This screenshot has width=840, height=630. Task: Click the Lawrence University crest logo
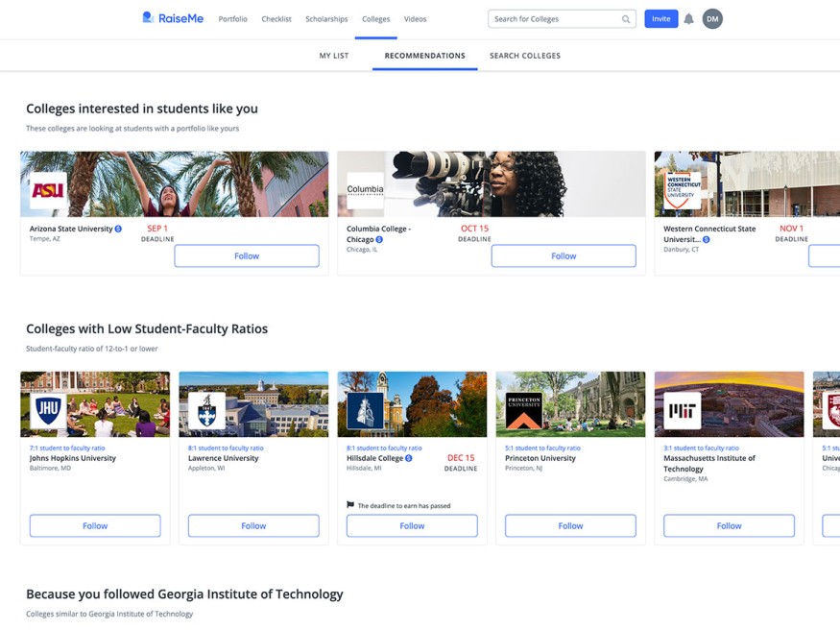click(206, 411)
